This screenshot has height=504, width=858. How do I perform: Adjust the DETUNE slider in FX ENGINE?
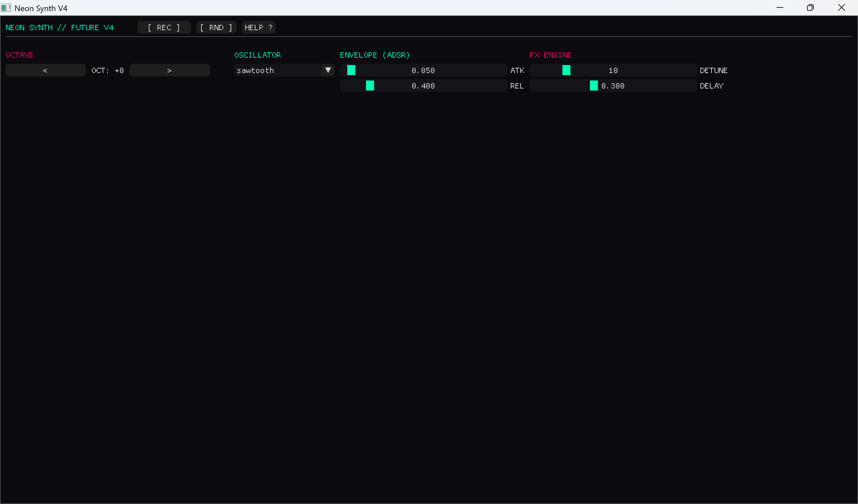[x=566, y=70]
